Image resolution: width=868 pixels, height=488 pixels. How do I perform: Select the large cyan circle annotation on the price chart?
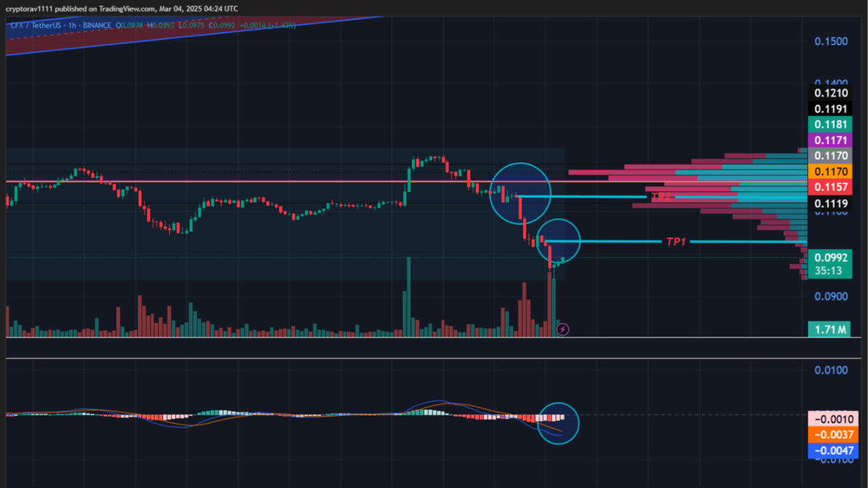[520, 192]
